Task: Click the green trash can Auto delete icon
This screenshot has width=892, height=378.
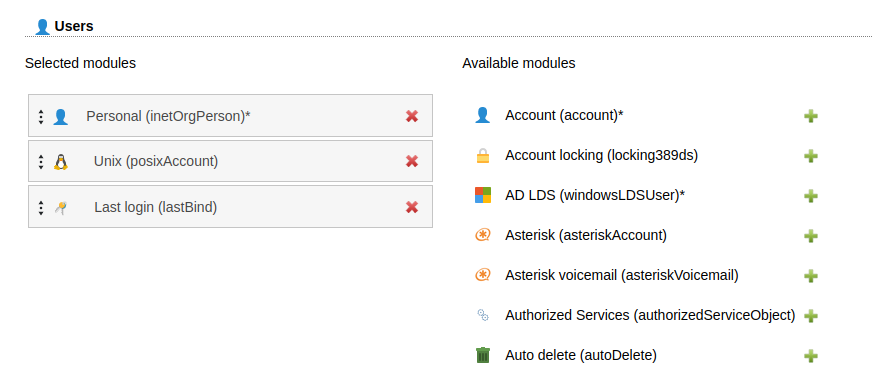Action: 482,355
